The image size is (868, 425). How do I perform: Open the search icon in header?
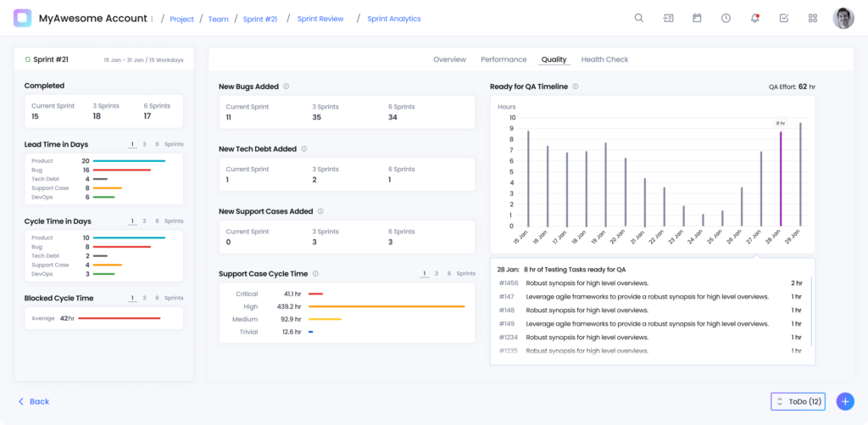point(639,19)
